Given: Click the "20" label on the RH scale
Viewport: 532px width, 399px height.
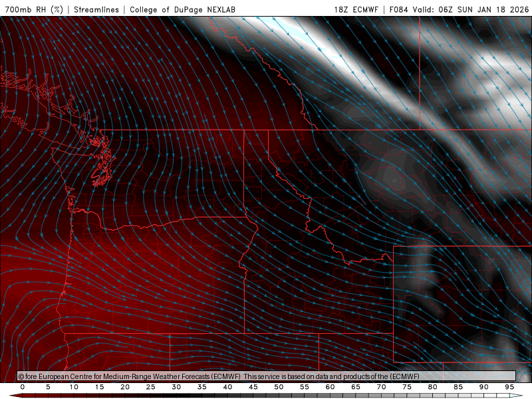Looking at the screenshot, I should [125, 387].
